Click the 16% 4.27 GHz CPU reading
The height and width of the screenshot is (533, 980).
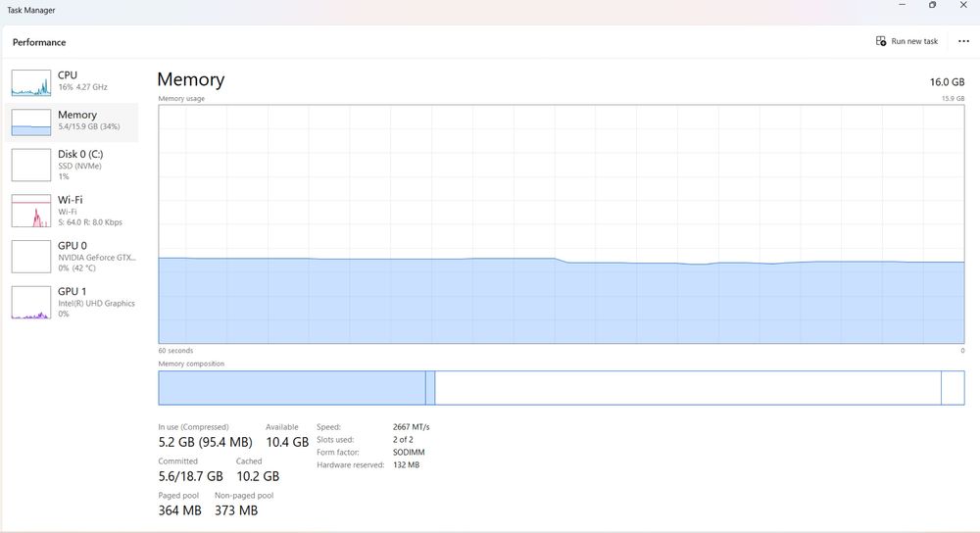point(82,87)
